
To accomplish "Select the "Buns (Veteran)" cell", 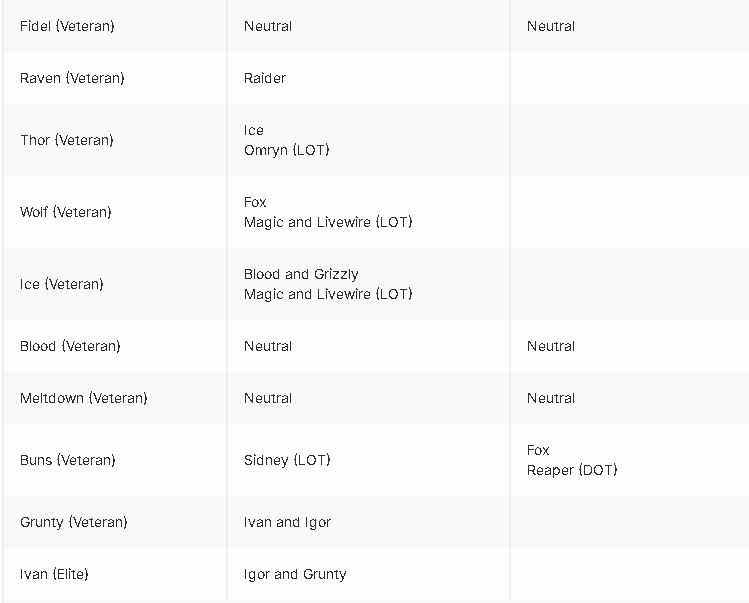I will click(68, 460).
